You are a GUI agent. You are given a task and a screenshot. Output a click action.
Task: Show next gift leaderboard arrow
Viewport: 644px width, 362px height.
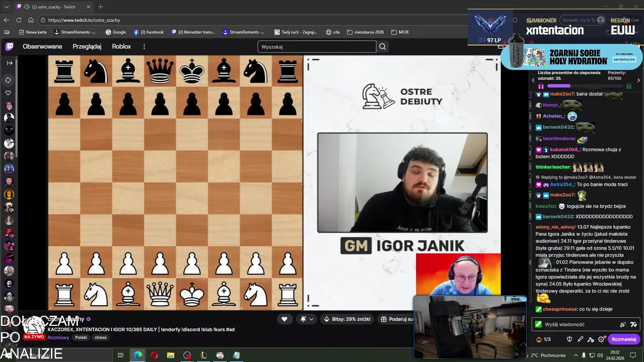(x=638, y=80)
